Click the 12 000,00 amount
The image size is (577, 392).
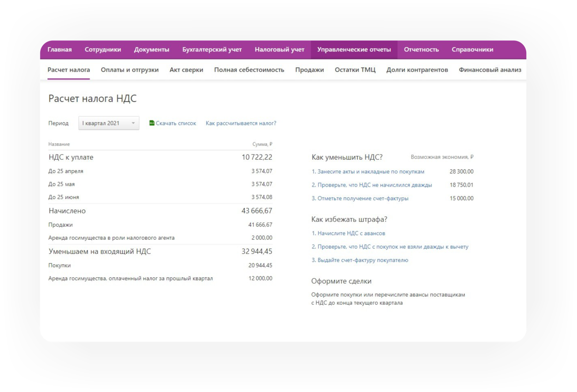(260, 278)
